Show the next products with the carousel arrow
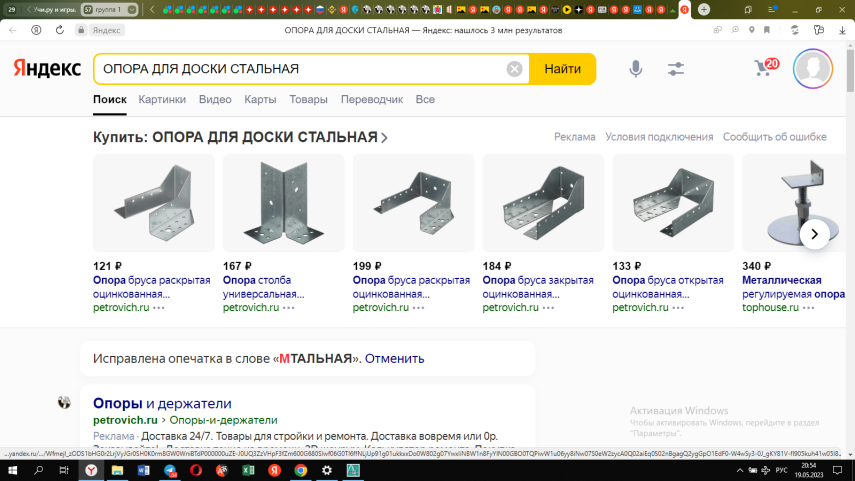The image size is (855, 481). coord(815,234)
